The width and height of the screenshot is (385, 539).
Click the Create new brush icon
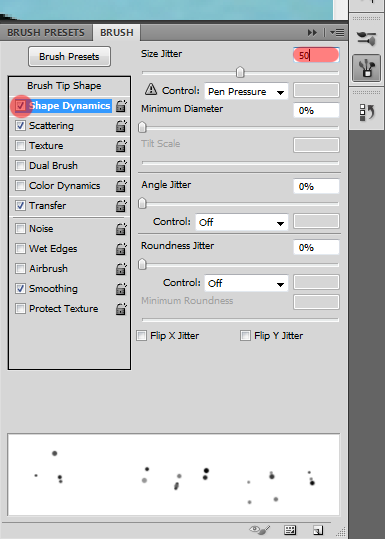pos(318,530)
